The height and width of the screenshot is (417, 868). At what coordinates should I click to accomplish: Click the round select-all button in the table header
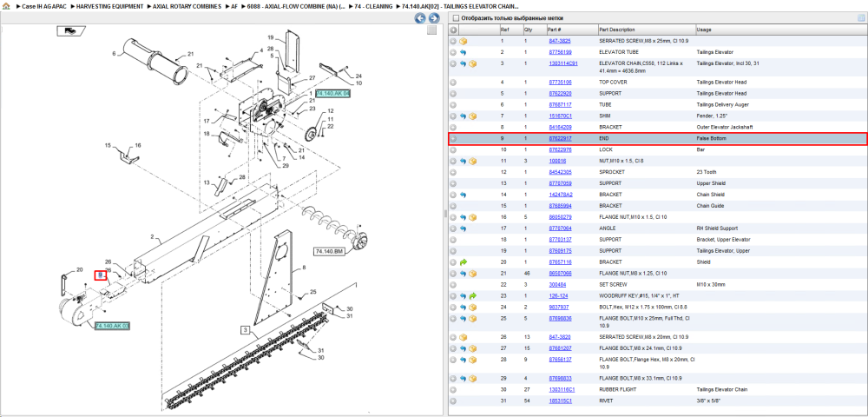click(453, 30)
